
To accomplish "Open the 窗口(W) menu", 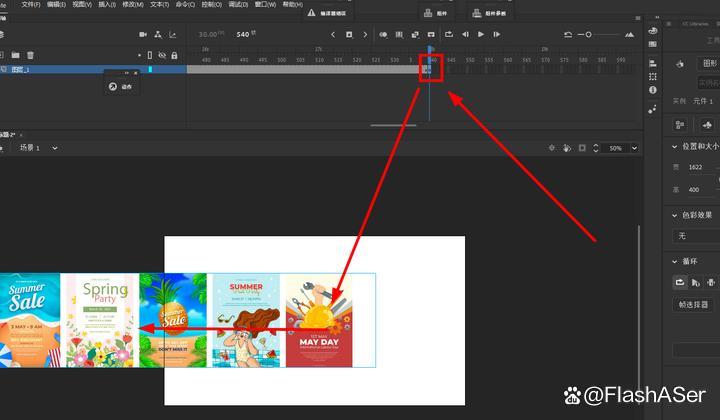I will (265, 4).
